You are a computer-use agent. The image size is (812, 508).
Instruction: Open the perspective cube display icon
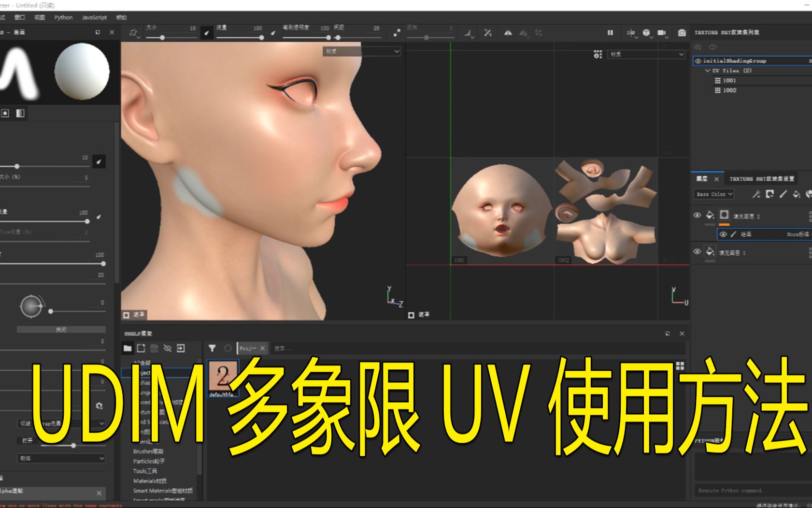pos(646,33)
